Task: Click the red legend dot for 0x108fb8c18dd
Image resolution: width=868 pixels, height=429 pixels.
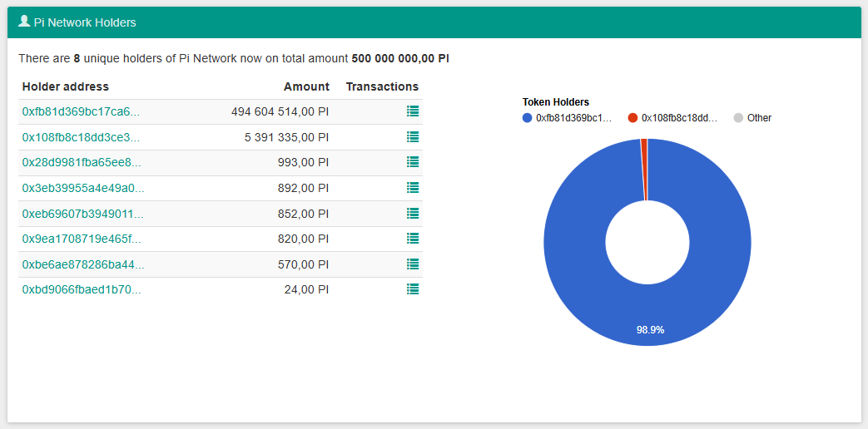Action: pyautogui.click(x=632, y=118)
